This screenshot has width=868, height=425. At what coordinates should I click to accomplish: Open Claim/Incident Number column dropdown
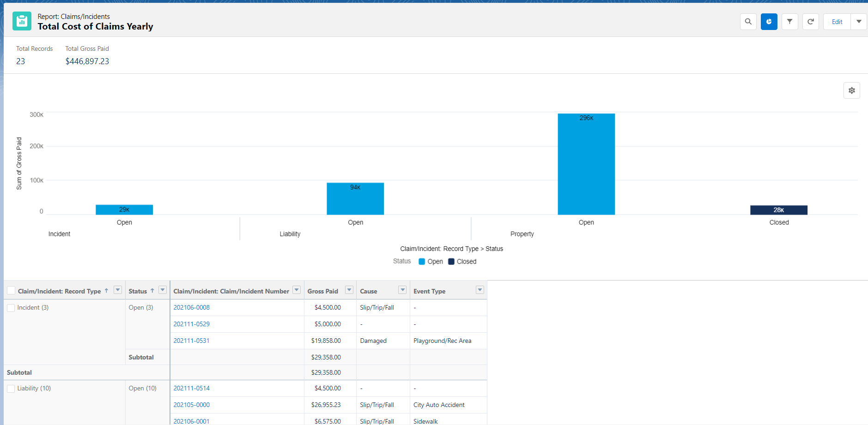click(x=297, y=290)
